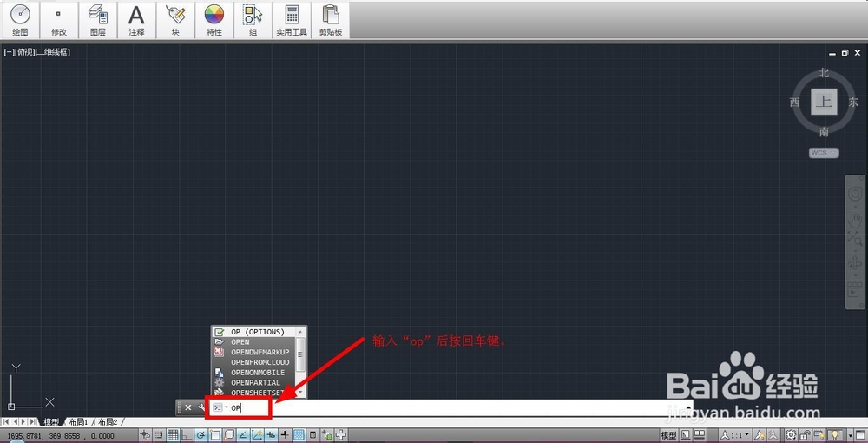Viewport: 868px width, 443px height.
Task: Click the Quick View Drawings icon
Action: coord(700,435)
